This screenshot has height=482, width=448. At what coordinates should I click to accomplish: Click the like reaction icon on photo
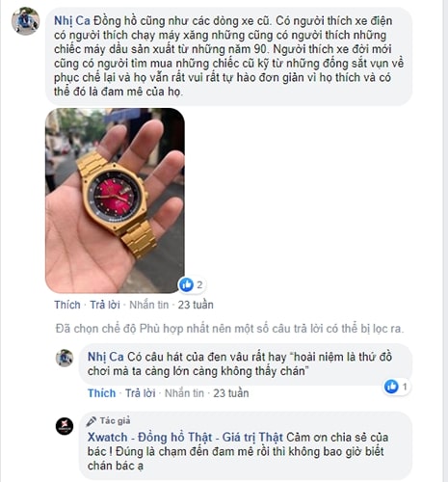186,284
